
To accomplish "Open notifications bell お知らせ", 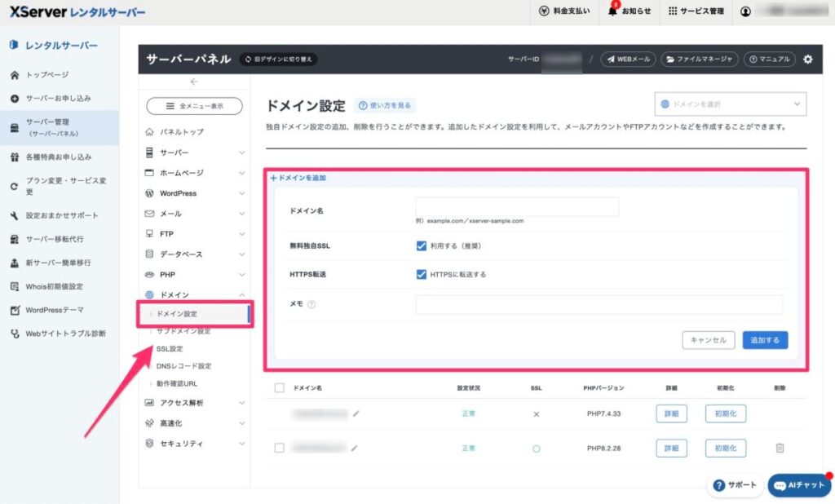I will click(x=630, y=11).
